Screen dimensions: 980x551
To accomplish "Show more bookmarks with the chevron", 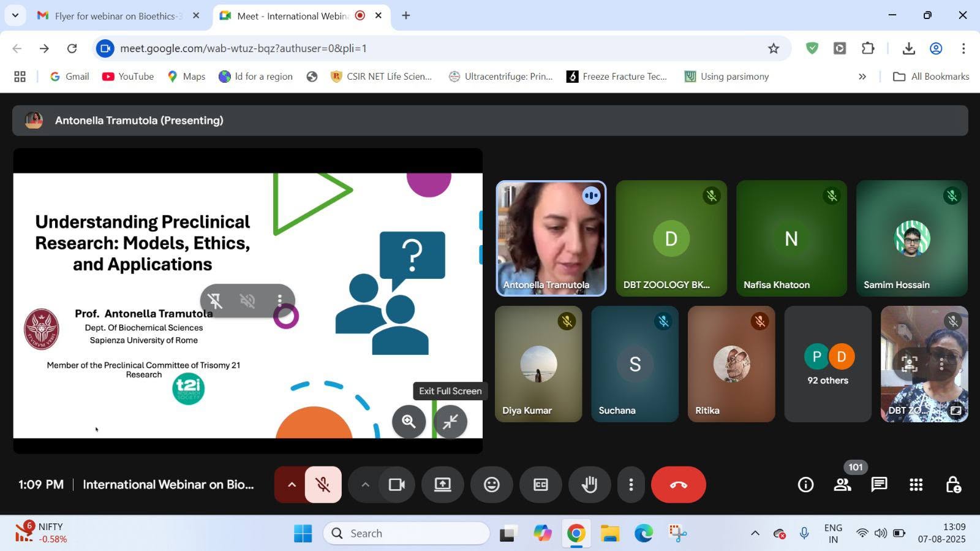I will pyautogui.click(x=862, y=77).
